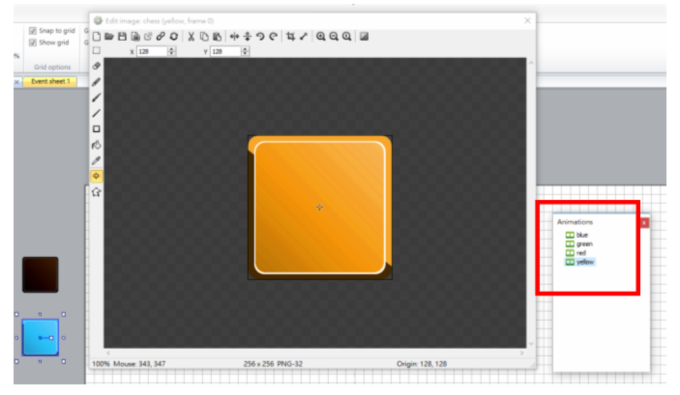Image resolution: width=680 pixels, height=395 pixels.
Task: Click the X origin stepper arrows
Action: tap(171, 51)
